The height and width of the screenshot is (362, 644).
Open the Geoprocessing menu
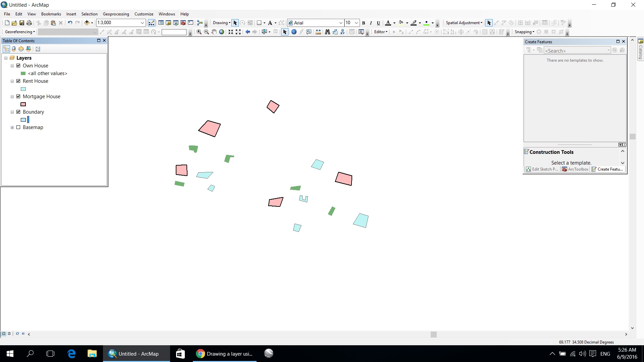click(116, 14)
